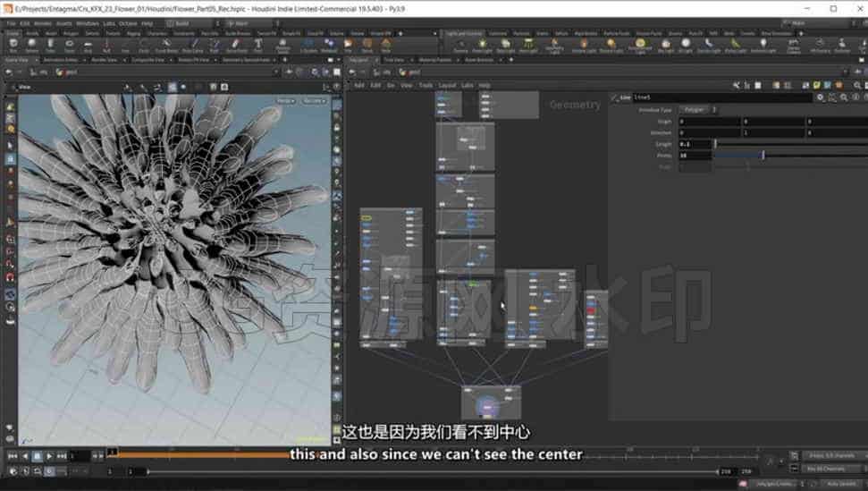Viewport: 868px width, 491px height.
Task: Open the File menu
Action: (11, 24)
